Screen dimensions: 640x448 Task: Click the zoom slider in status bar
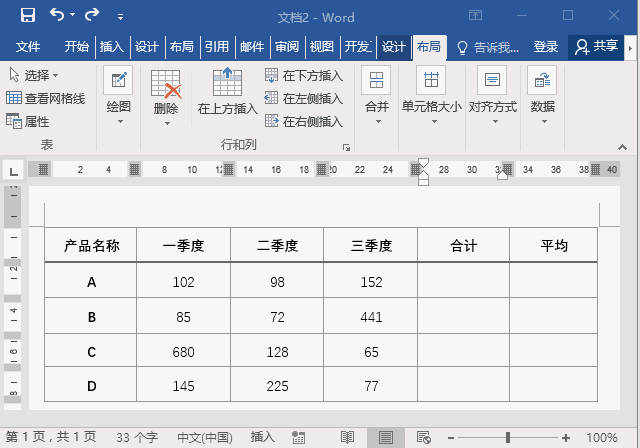point(508,438)
